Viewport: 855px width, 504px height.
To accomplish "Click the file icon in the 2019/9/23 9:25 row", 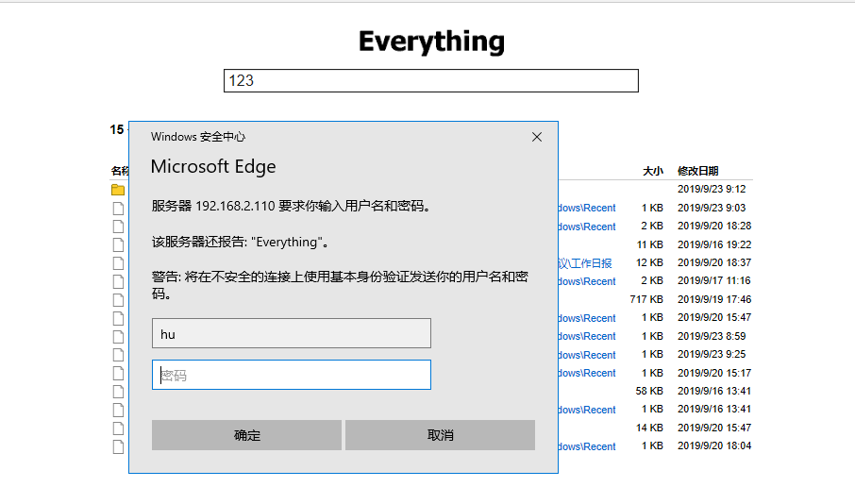I will click(x=118, y=355).
